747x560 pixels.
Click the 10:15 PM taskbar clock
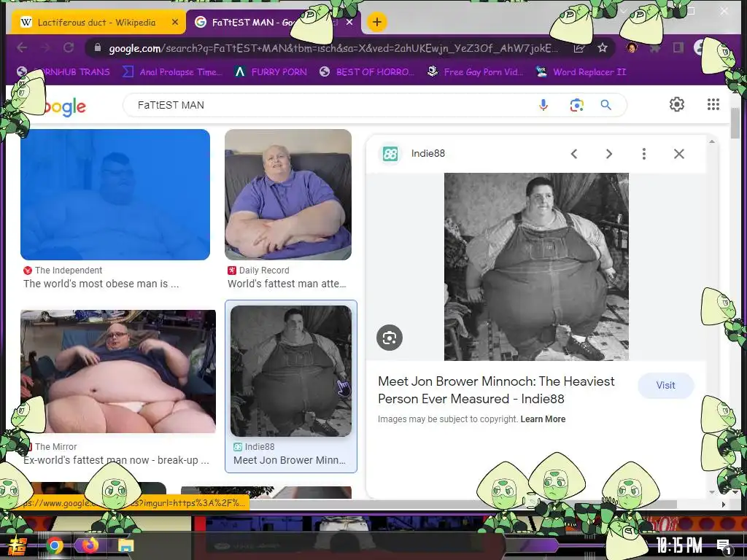(x=679, y=545)
